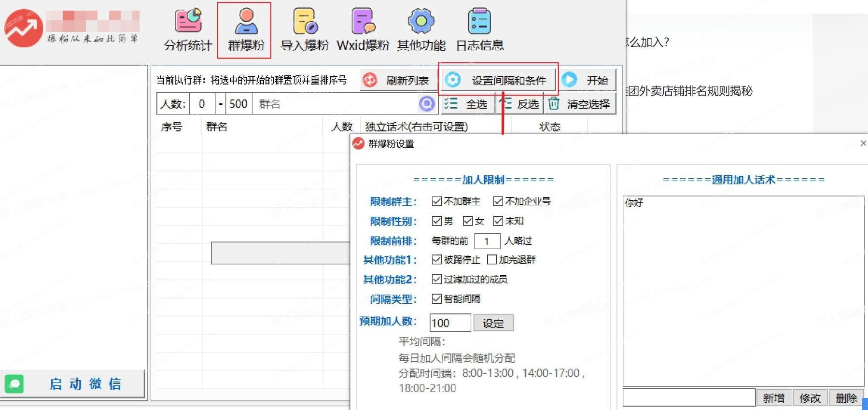Select the 群爆粉 module

coord(246,30)
